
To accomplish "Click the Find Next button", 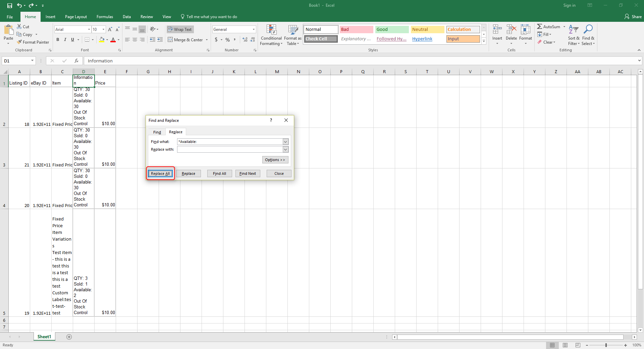I will click(248, 173).
